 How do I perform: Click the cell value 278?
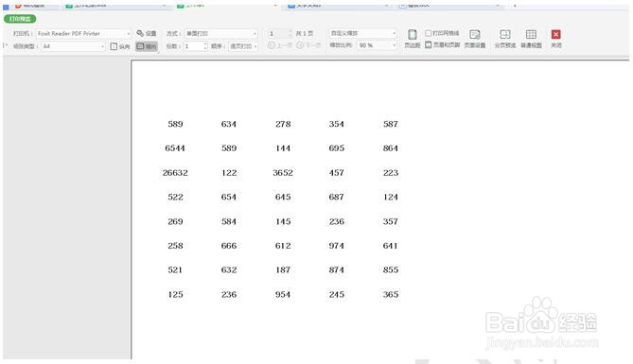tap(283, 124)
